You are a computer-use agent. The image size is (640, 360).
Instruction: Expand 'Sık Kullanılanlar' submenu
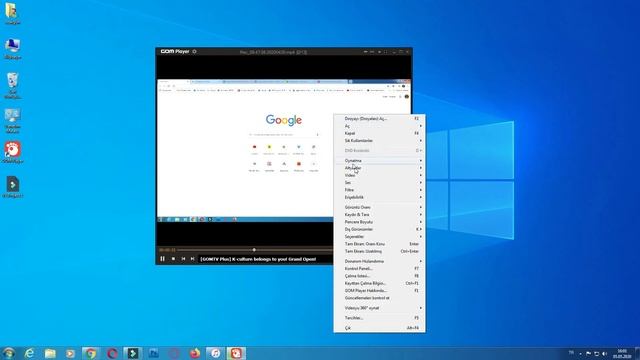(380, 141)
